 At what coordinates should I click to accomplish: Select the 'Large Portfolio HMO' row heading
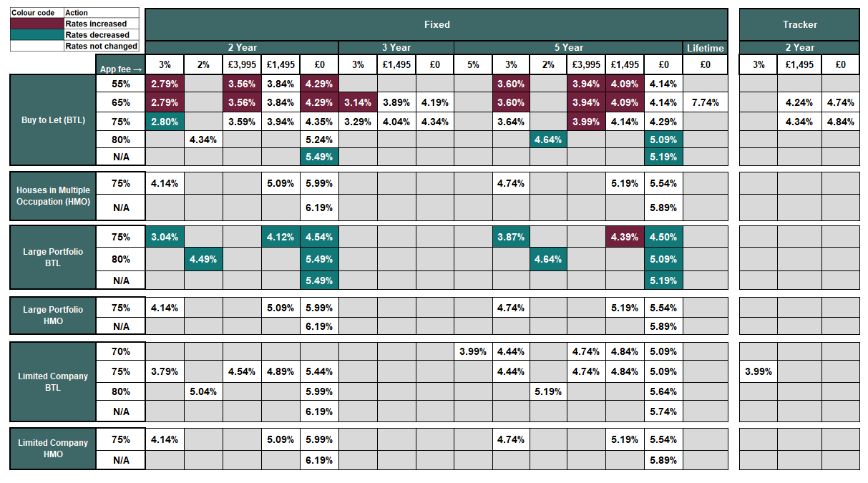(x=53, y=316)
